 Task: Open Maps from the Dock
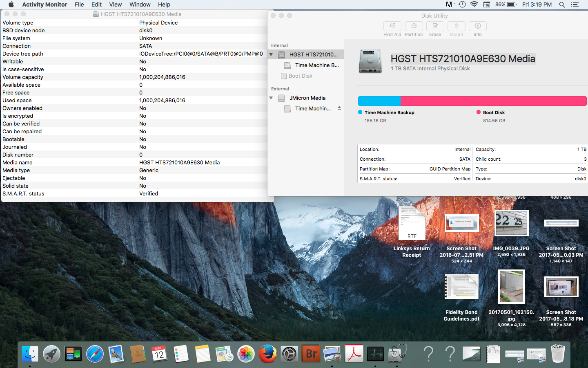tap(224, 354)
